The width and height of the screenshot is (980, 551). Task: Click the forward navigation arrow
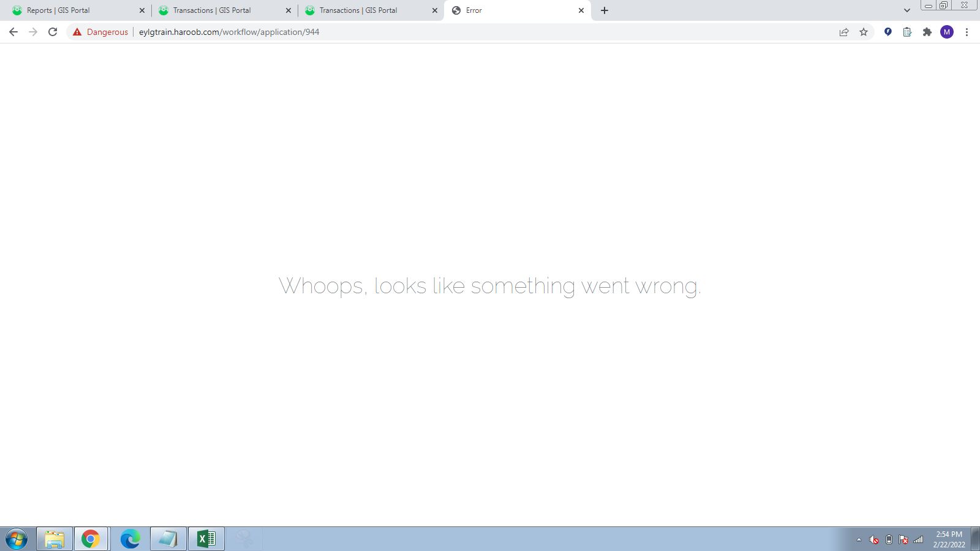(x=33, y=32)
